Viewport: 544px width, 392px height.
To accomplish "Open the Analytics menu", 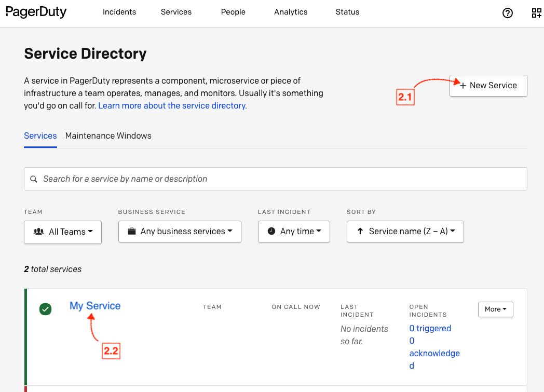I will pos(291,12).
